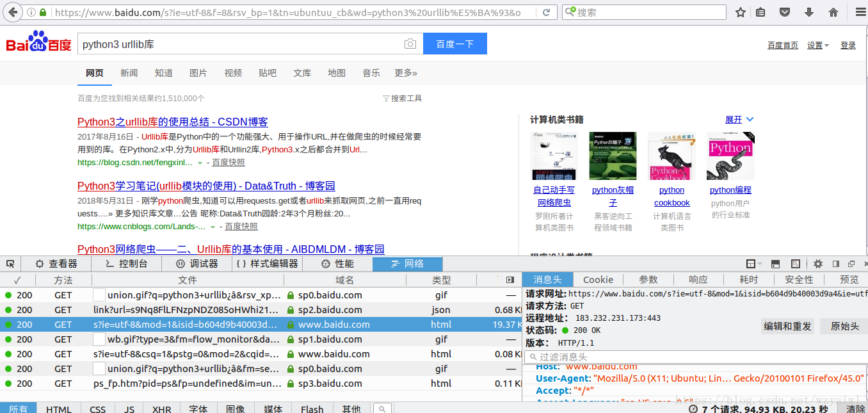Screen dimensions: 868x413
Task: Open 百度首页 link
Action: (783, 45)
